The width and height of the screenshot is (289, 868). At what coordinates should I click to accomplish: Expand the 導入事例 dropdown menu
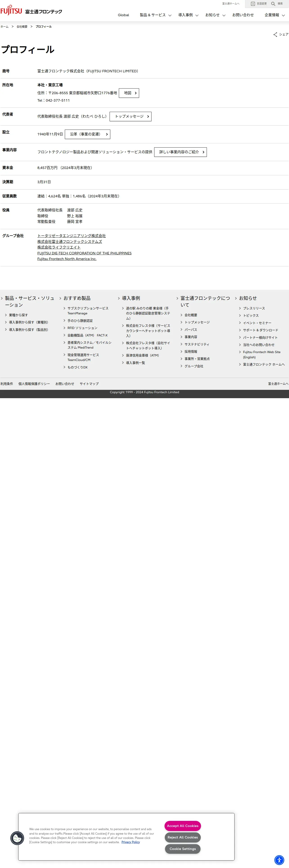point(188,15)
